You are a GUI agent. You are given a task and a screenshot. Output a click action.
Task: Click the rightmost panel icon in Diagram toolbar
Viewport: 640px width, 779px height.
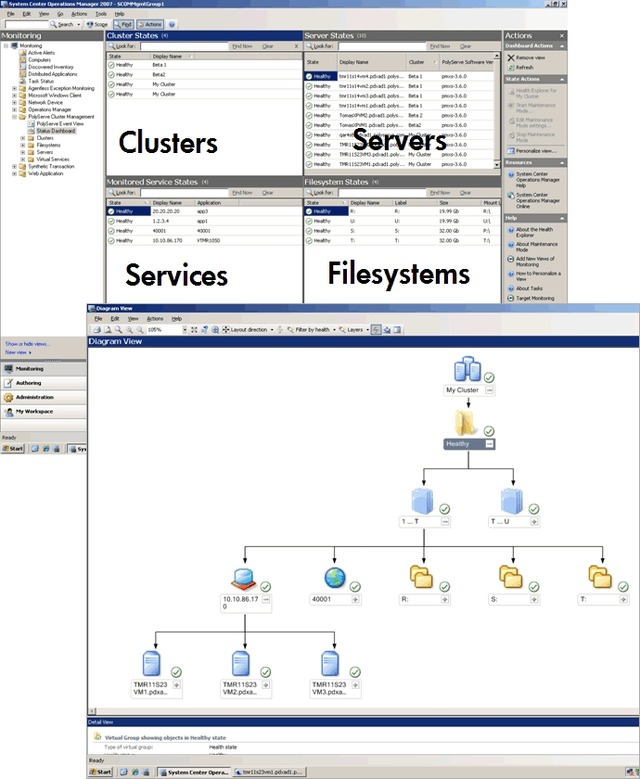pyautogui.click(x=398, y=330)
